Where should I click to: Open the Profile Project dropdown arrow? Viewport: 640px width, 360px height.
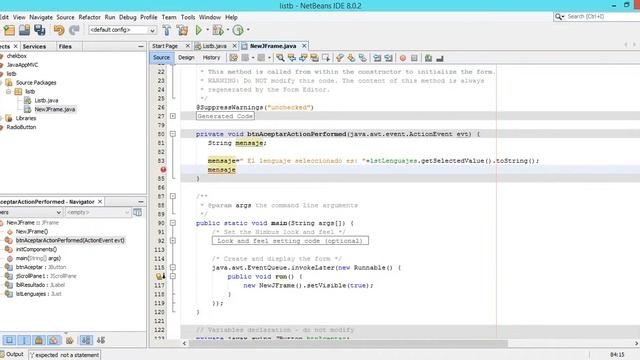tap(248, 30)
